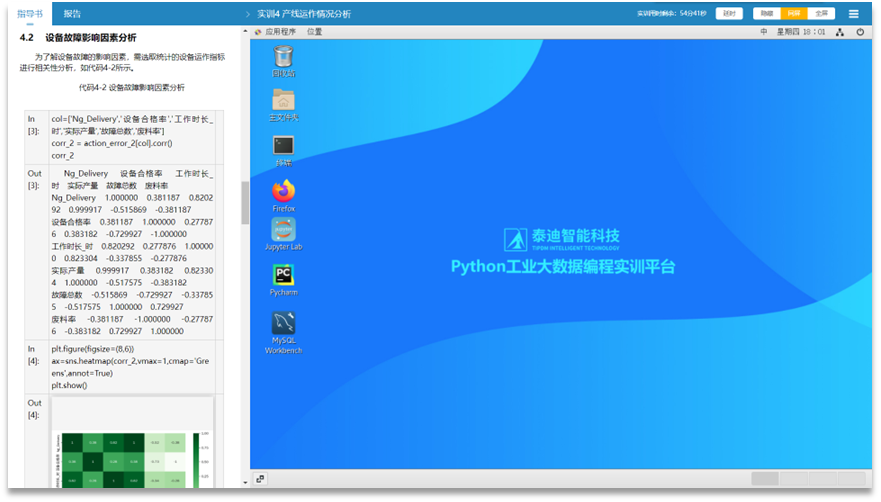Screen dimensions: 881x502
Task: Click the 实训4 产线运作情况分析 title
Action: (x=304, y=14)
